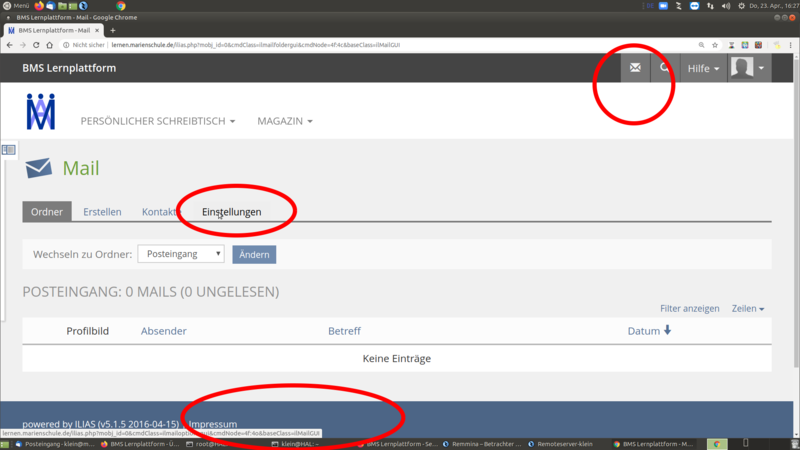This screenshot has width=800, height=450.
Task: Switch to the Einstellungen tab
Action: pos(231,212)
